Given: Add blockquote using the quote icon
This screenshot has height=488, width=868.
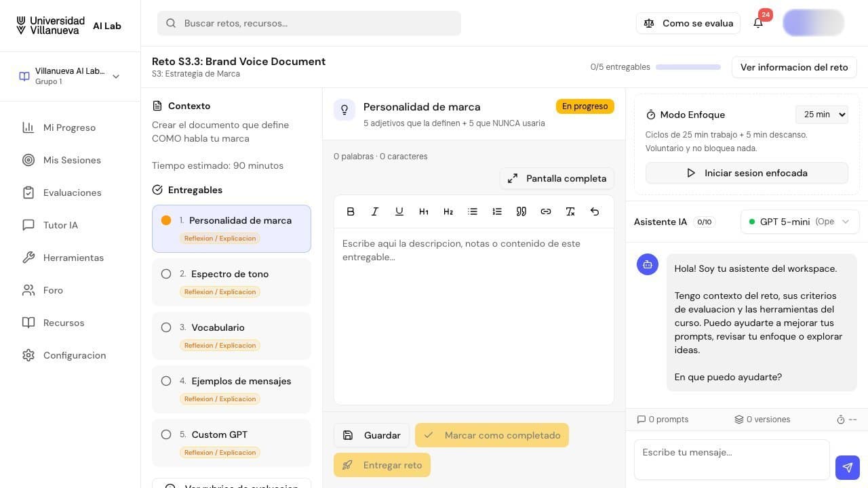Looking at the screenshot, I should tap(521, 211).
